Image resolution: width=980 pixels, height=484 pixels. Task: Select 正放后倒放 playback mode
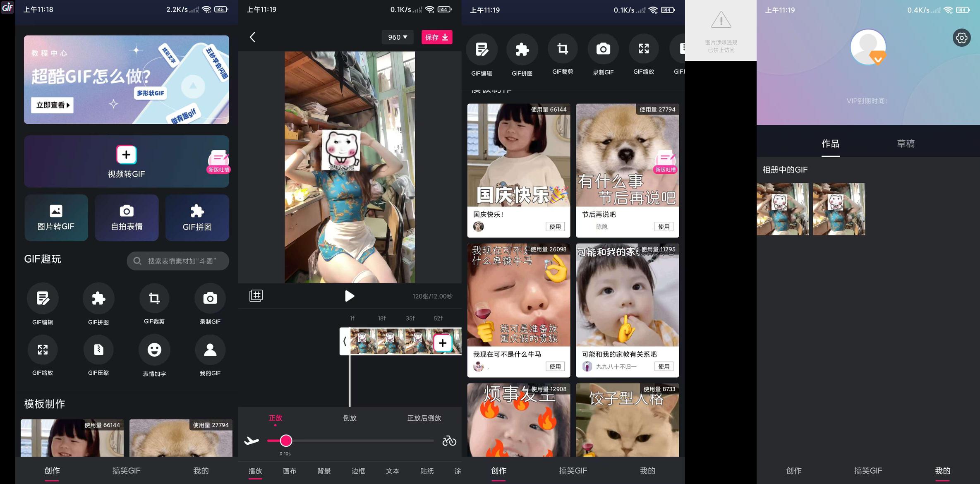(424, 418)
